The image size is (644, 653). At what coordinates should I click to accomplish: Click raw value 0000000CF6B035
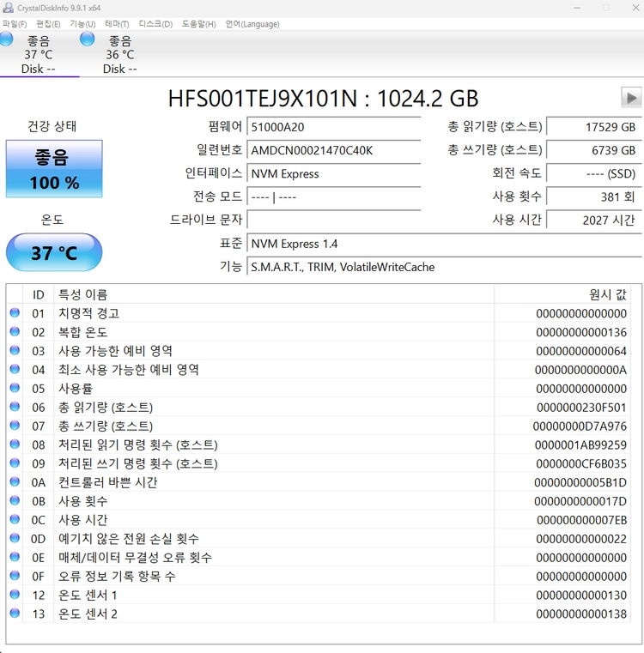[581, 463]
